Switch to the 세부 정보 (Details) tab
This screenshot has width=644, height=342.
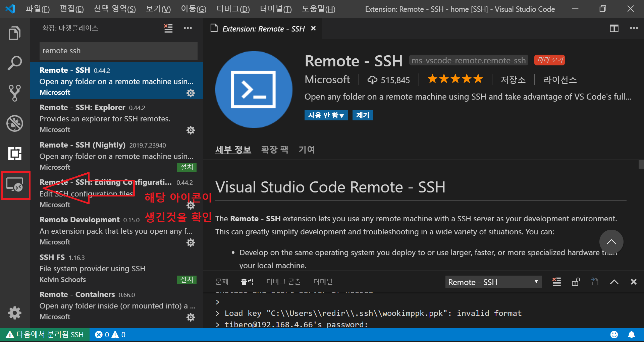coord(233,150)
